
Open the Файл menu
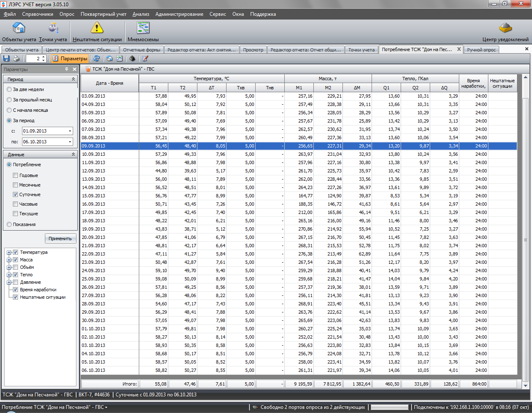[10, 14]
